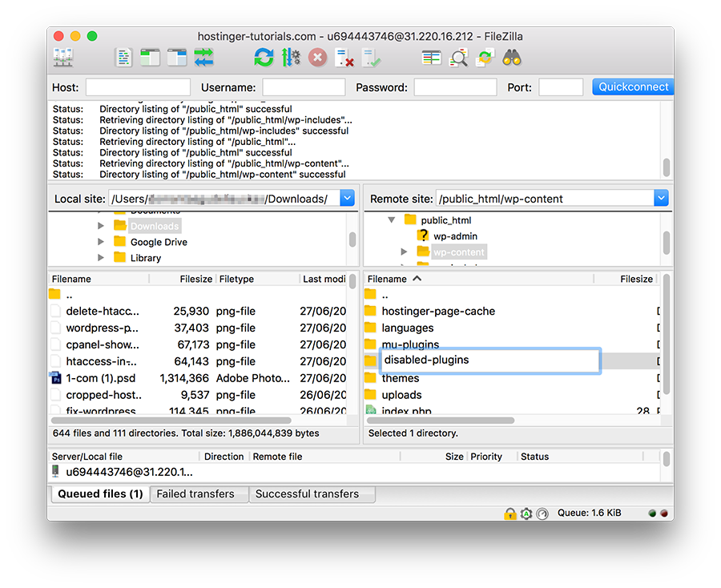Click the Refresh file listing icon

coord(264,57)
